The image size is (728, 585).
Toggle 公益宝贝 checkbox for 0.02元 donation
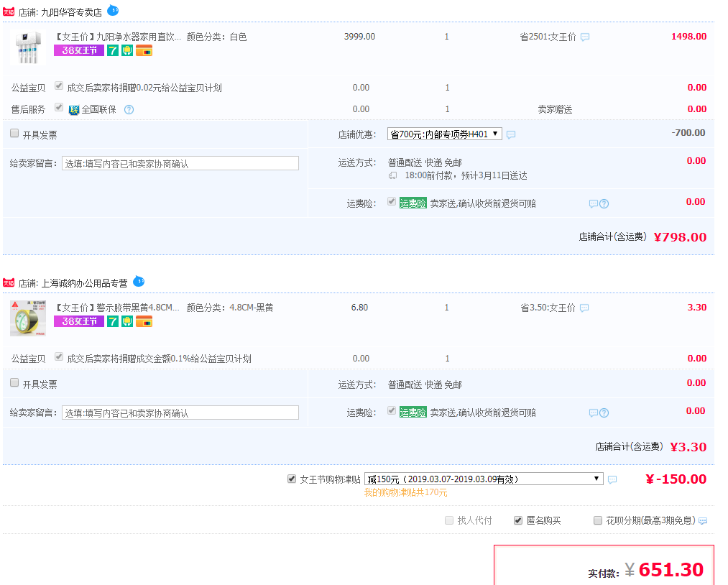pyautogui.click(x=58, y=86)
